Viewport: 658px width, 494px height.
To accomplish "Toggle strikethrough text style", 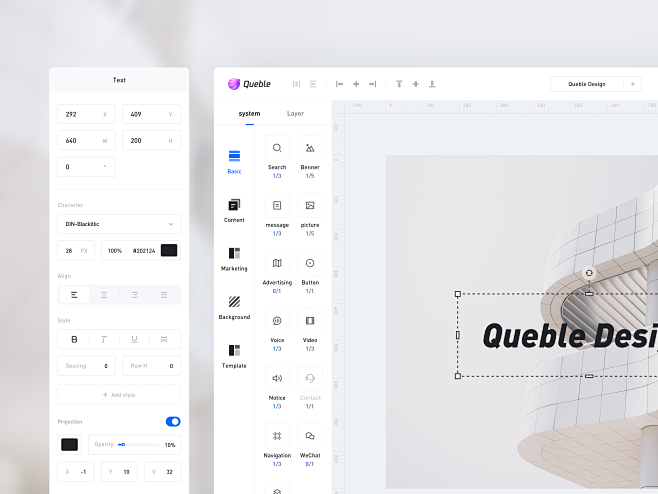I will (164, 339).
